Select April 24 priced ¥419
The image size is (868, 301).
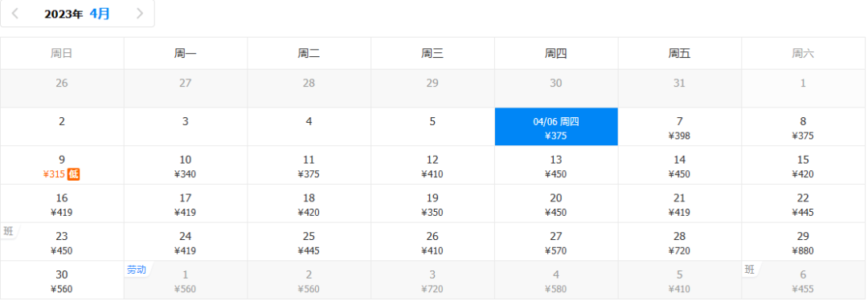click(x=186, y=242)
